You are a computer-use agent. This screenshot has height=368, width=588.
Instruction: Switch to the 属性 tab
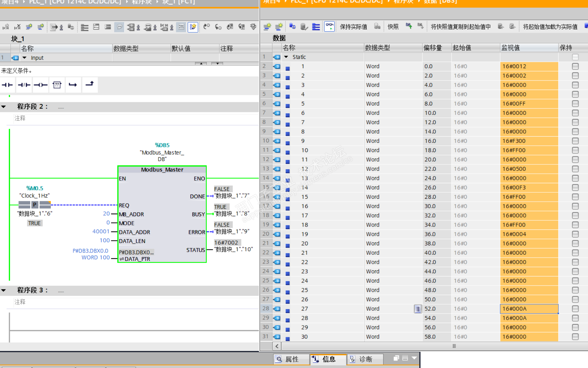point(291,359)
